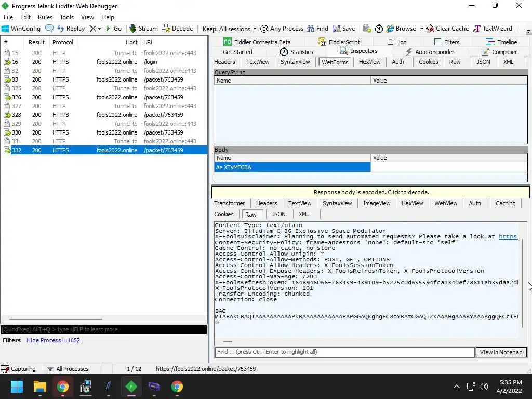Click the response raw view vertical scrollbar
This screenshot has height=399, width=532.
pos(523,283)
